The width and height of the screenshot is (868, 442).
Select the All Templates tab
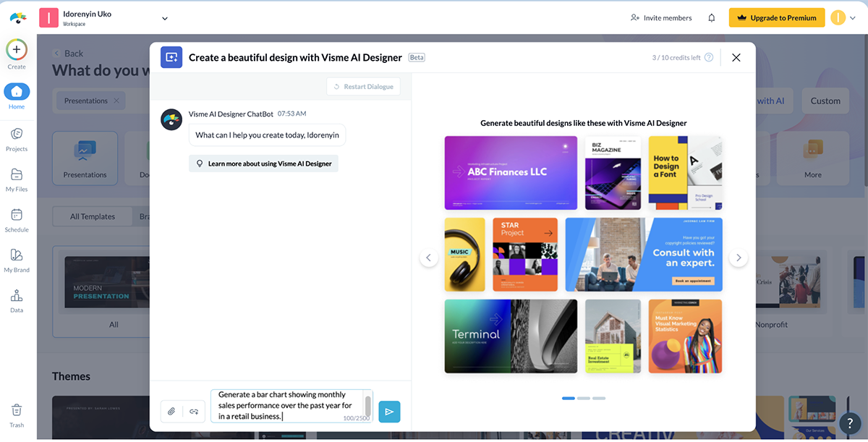point(92,216)
